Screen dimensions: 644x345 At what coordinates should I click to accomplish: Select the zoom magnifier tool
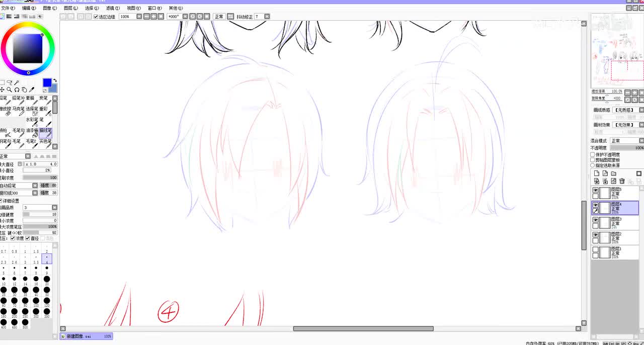(9, 90)
